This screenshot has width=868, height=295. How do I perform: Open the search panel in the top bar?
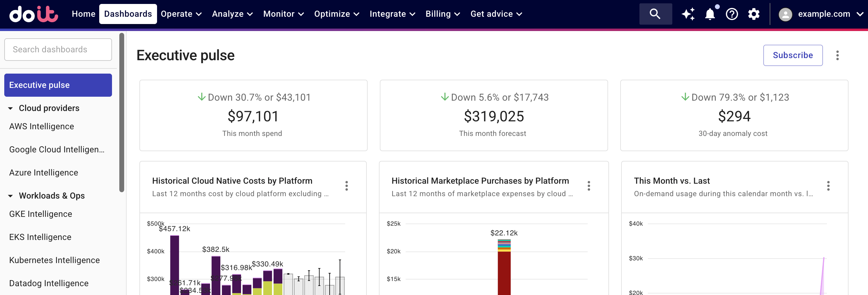[x=655, y=14]
